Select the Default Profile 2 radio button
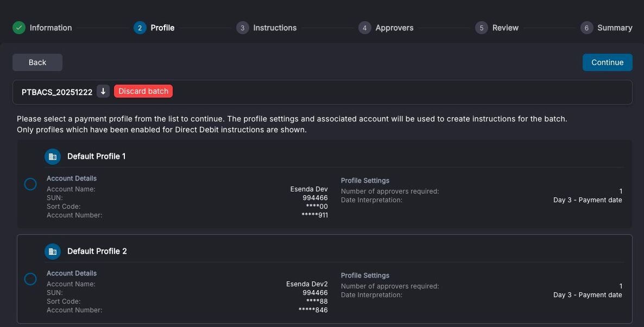Screen dimensions: 644x327 (30, 279)
